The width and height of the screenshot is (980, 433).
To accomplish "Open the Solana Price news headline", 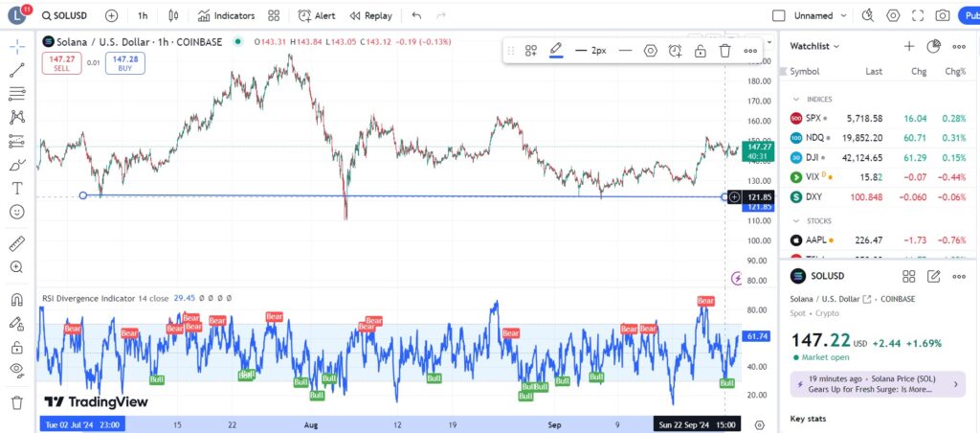I will [878, 383].
